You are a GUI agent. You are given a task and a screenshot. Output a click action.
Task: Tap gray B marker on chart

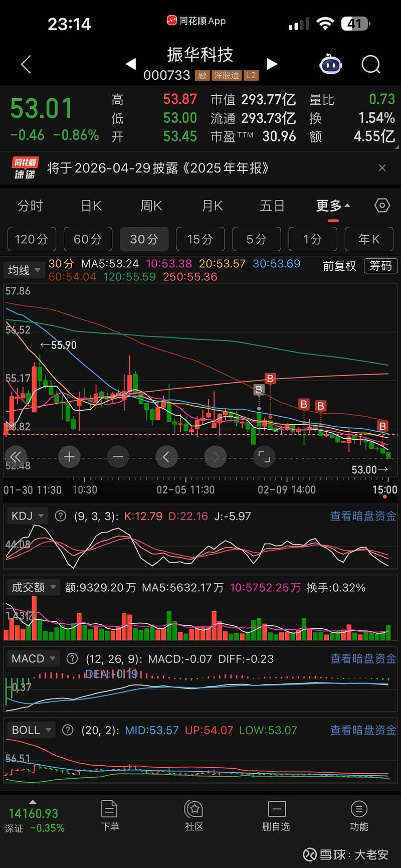(259, 390)
